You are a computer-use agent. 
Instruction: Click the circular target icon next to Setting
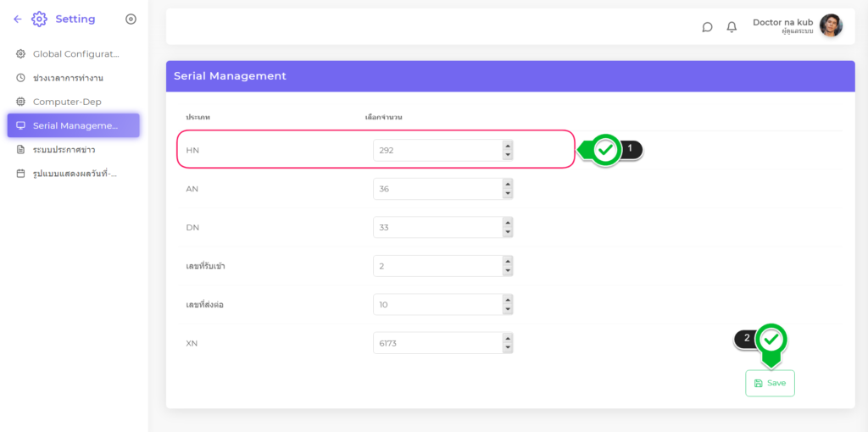[131, 19]
